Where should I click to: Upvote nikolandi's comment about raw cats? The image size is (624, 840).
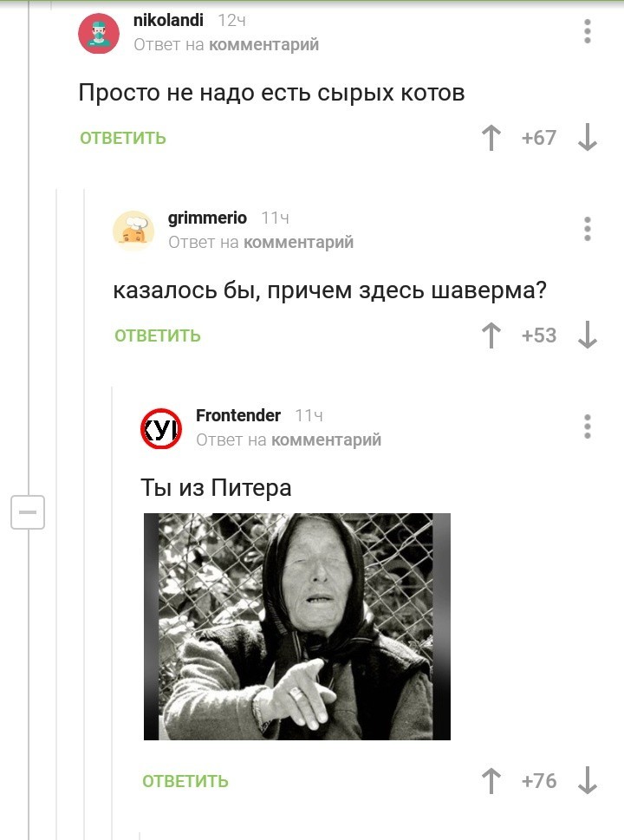pos(491,138)
